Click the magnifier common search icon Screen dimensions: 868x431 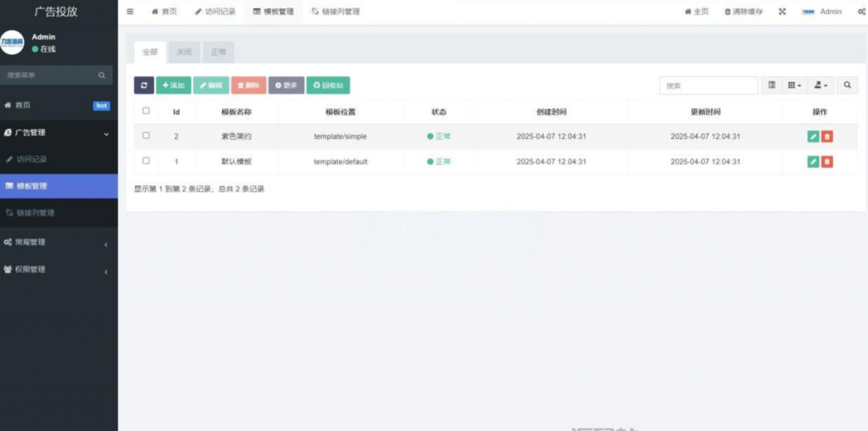click(x=847, y=86)
